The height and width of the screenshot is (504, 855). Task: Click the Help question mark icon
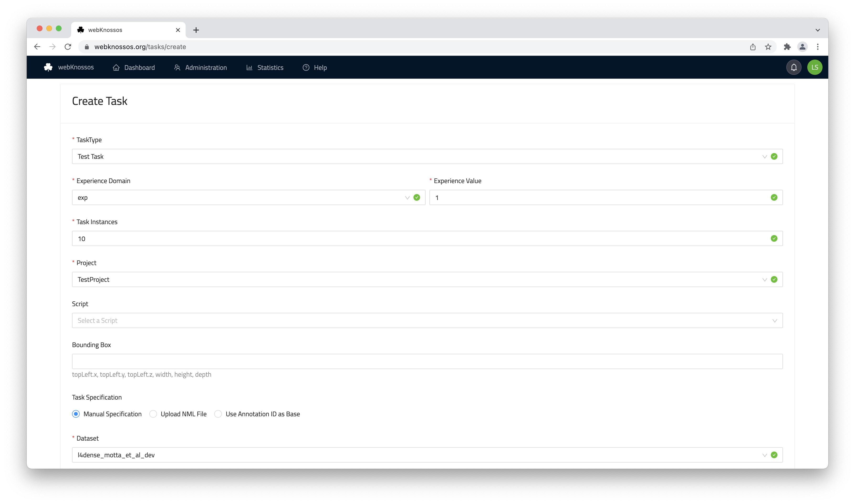pos(306,67)
